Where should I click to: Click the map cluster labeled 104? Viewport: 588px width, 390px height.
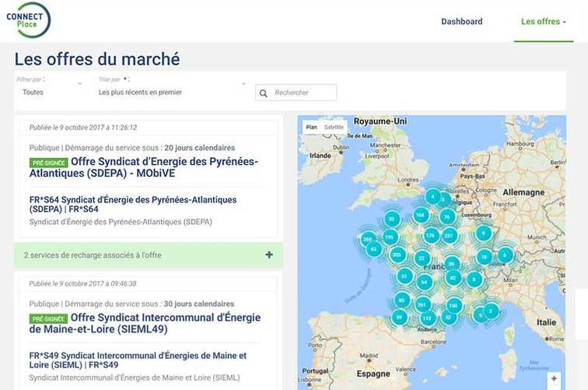coord(420,215)
